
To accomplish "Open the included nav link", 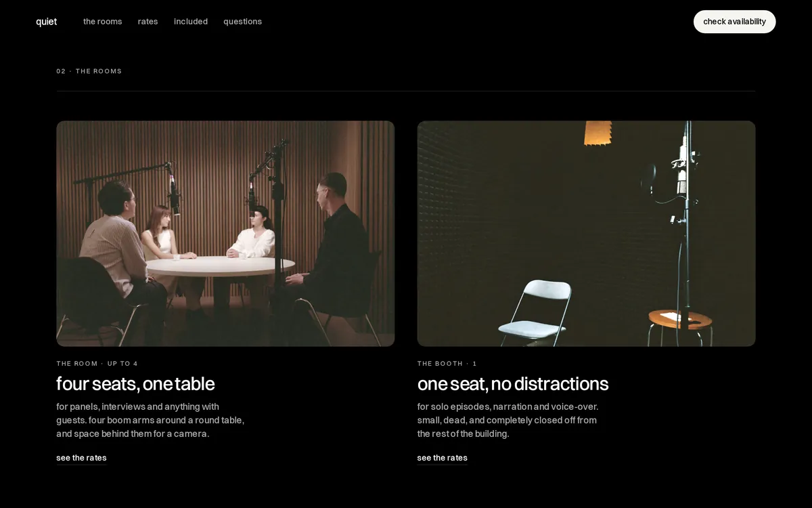I will click(191, 22).
